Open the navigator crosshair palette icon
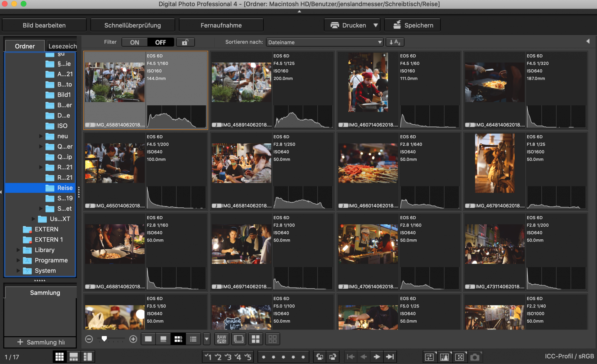 (x=460, y=357)
